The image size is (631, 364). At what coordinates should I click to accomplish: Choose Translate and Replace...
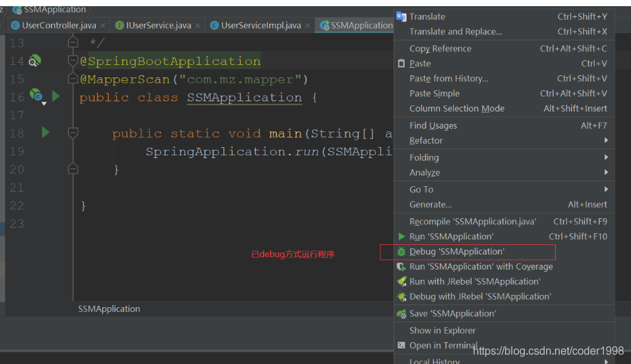(x=504, y=31)
